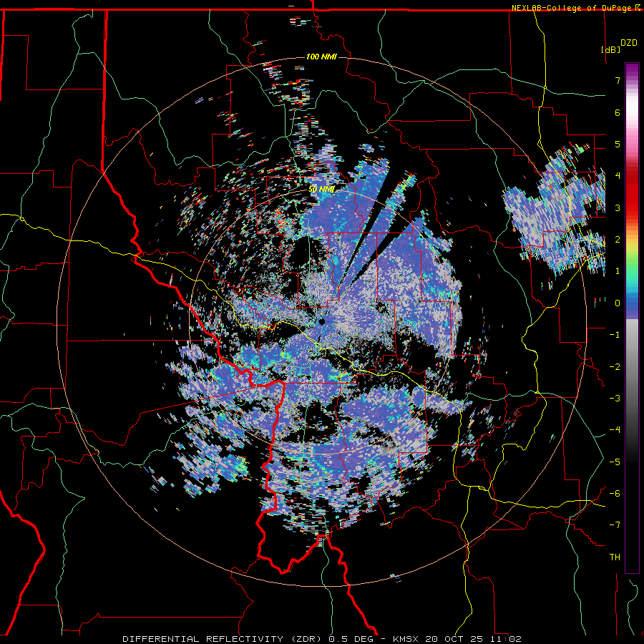Click the TH label on color scale
The height and width of the screenshot is (644, 644).
pos(615,557)
